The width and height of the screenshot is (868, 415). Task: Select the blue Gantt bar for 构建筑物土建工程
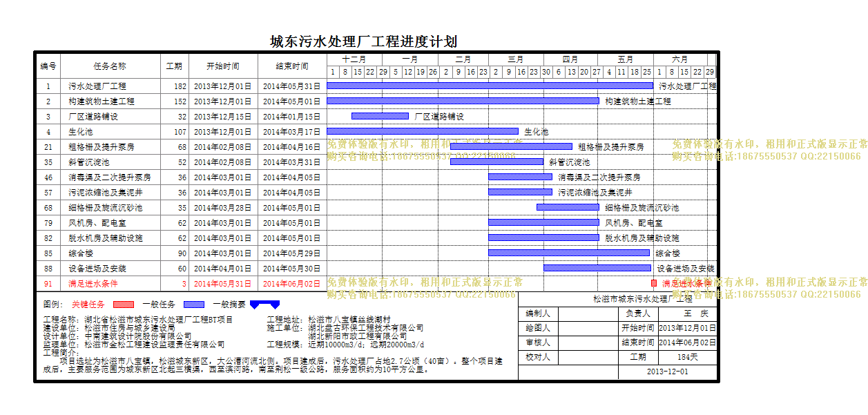click(x=463, y=101)
